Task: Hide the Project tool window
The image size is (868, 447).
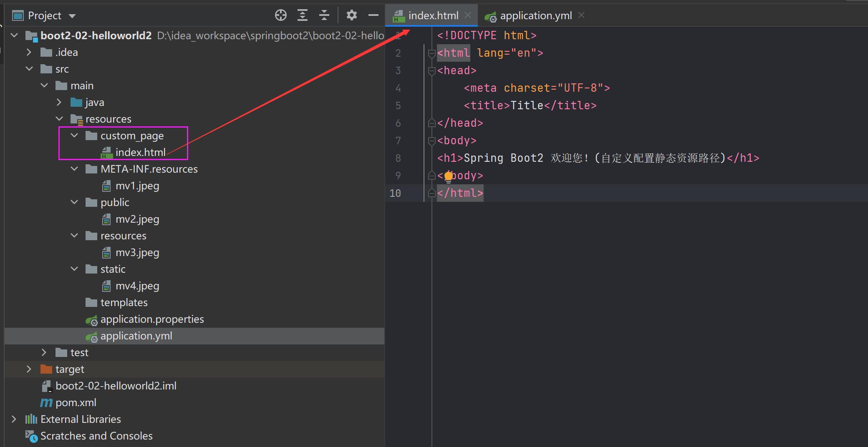Action: click(x=373, y=15)
